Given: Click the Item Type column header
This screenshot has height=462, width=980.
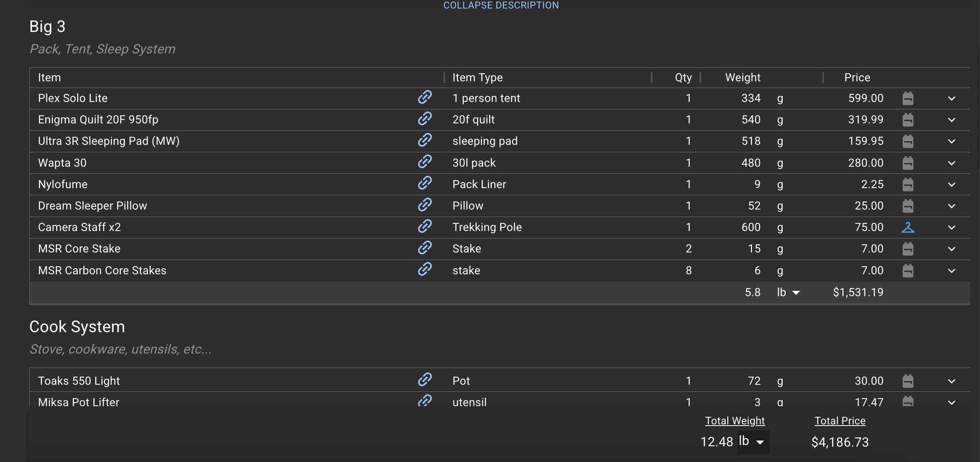Looking at the screenshot, I should coord(477,78).
